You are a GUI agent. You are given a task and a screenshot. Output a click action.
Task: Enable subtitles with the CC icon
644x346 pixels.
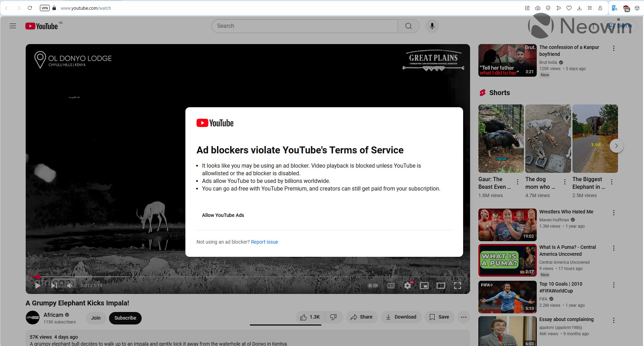pos(391,285)
